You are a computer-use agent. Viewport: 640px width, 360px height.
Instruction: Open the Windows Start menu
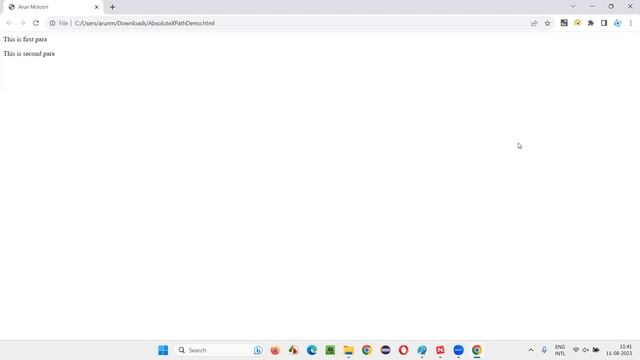coord(163,350)
